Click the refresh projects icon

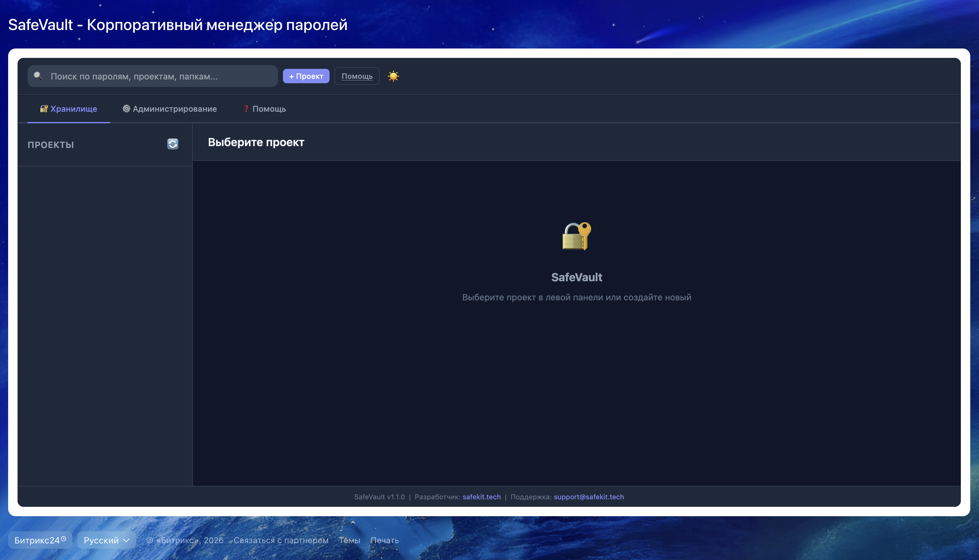click(x=173, y=144)
